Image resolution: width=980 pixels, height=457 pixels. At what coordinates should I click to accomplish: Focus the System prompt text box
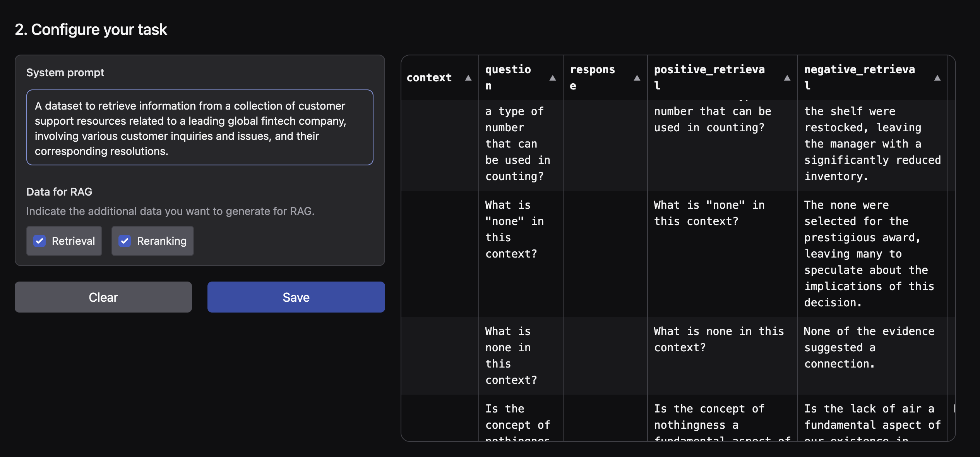pyautogui.click(x=200, y=128)
